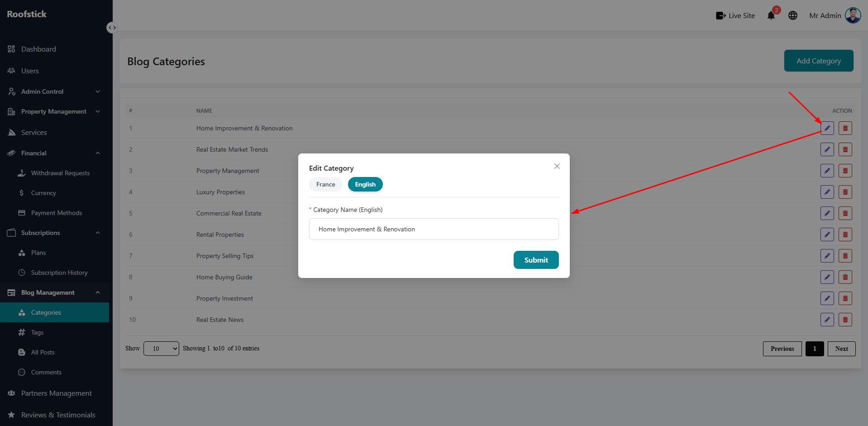The height and width of the screenshot is (426, 868).
Task: Click the edit pencil for Real Estate Market Trends
Action: (827, 149)
